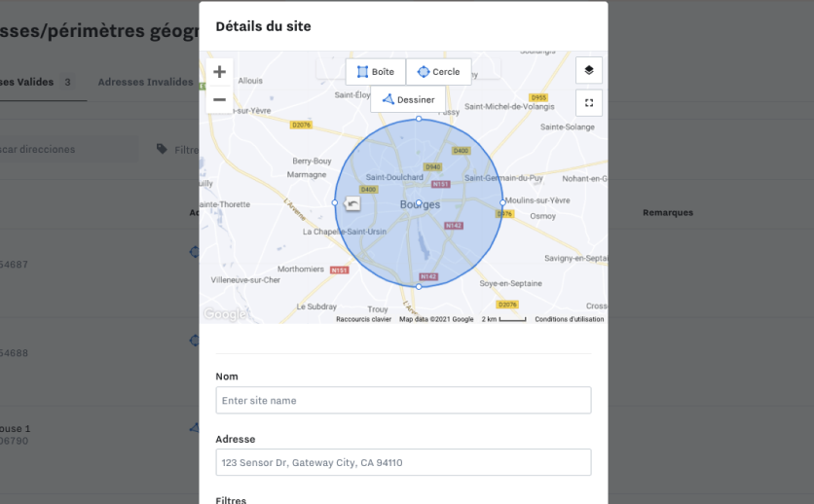Click the background address search field
Screen dimensions: 814x504
(x=69, y=149)
